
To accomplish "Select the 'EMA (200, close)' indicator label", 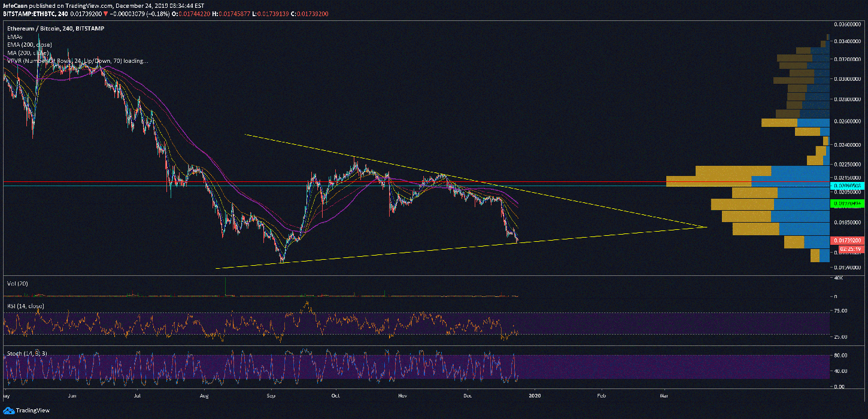I will (x=29, y=44).
